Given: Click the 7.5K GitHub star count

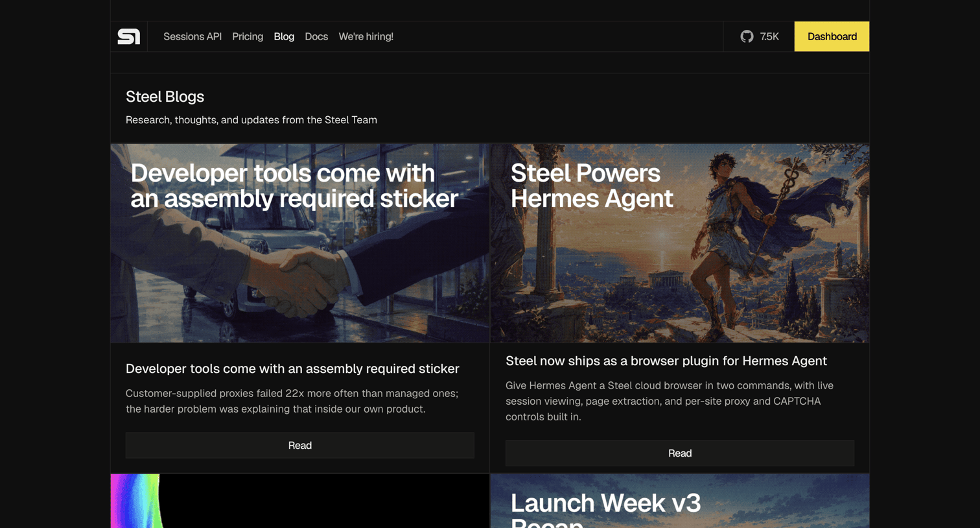Looking at the screenshot, I should coord(769,36).
